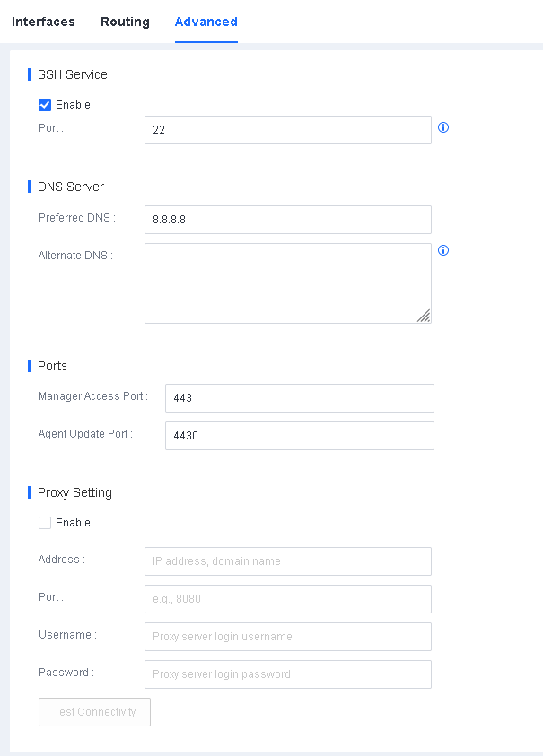
Task: Disable the SSH Service Enable checkbox
Action: pyautogui.click(x=45, y=105)
